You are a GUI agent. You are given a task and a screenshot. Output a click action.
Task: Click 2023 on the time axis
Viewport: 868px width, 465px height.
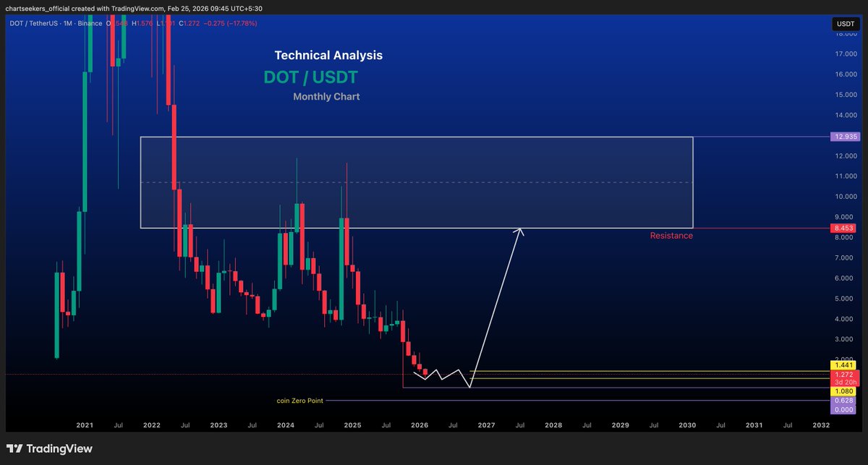click(218, 426)
